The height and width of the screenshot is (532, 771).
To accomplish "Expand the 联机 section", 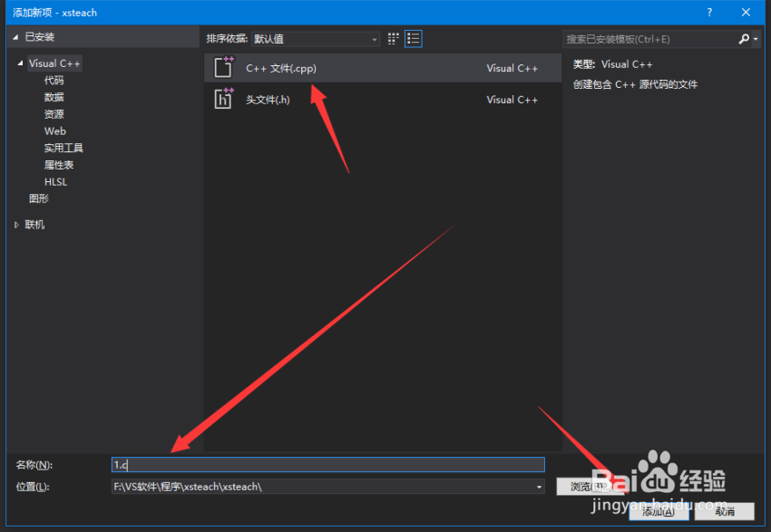I will coord(16,225).
